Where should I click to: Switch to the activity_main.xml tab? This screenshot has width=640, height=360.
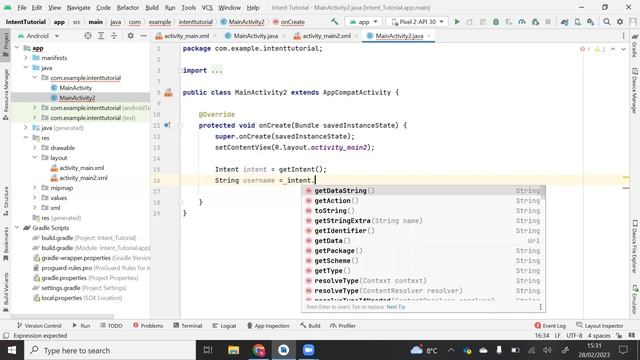pyautogui.click(x=187, y=36)
